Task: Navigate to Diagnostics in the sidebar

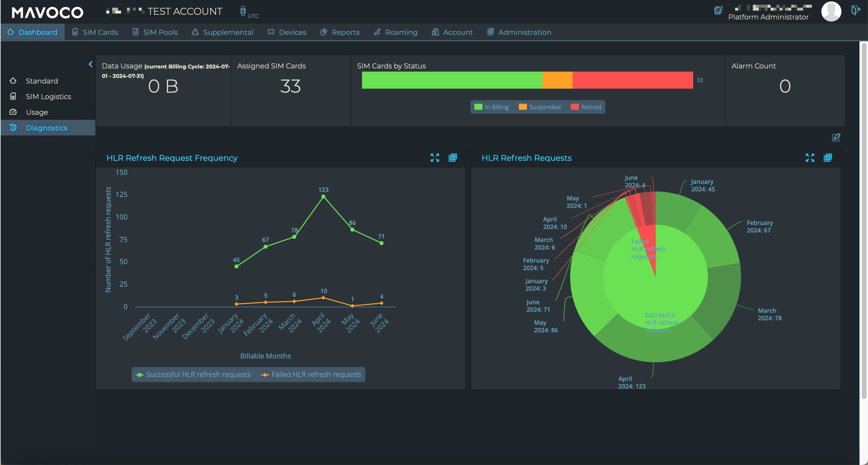Action: point(47,128)
